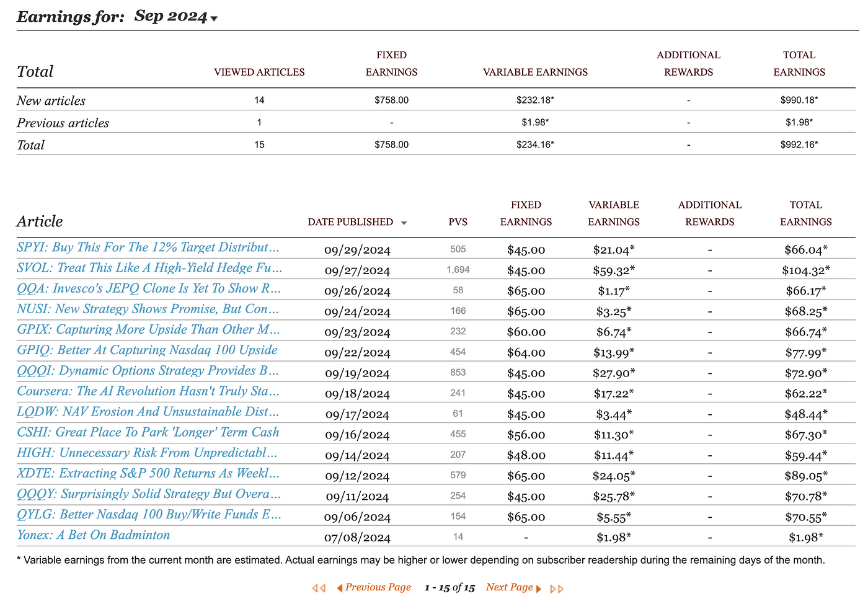Open NUSI: New Strategy Shows Promise article

148,309
